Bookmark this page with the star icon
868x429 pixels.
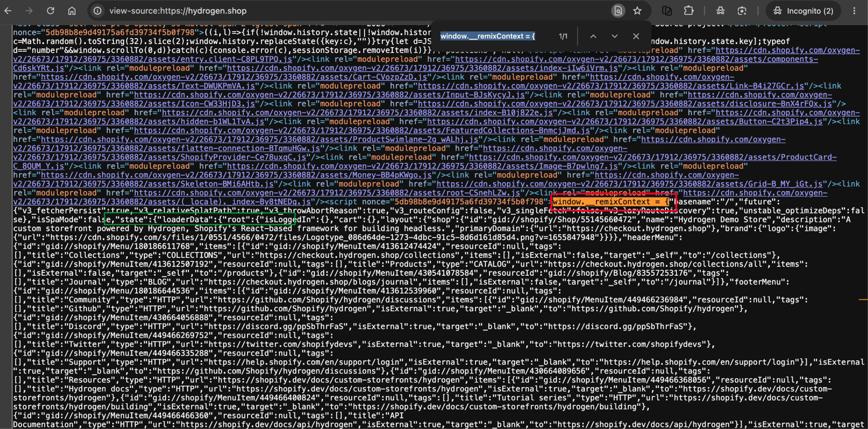[637, 11]
